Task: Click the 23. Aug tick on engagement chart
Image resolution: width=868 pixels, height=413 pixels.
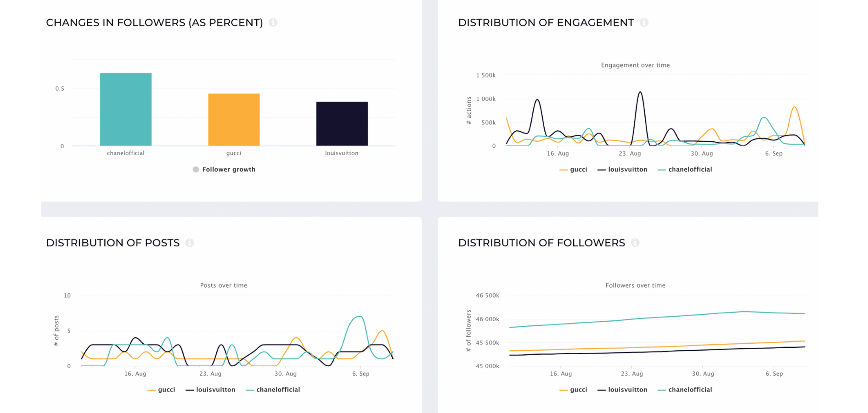Action: coord(630,154)
